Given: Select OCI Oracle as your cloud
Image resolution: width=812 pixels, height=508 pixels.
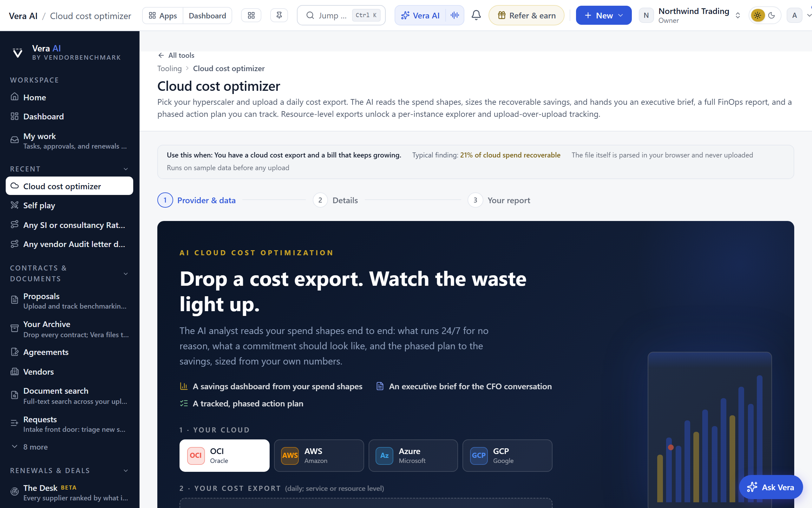Looking at the screenshot, I should 225,456.
